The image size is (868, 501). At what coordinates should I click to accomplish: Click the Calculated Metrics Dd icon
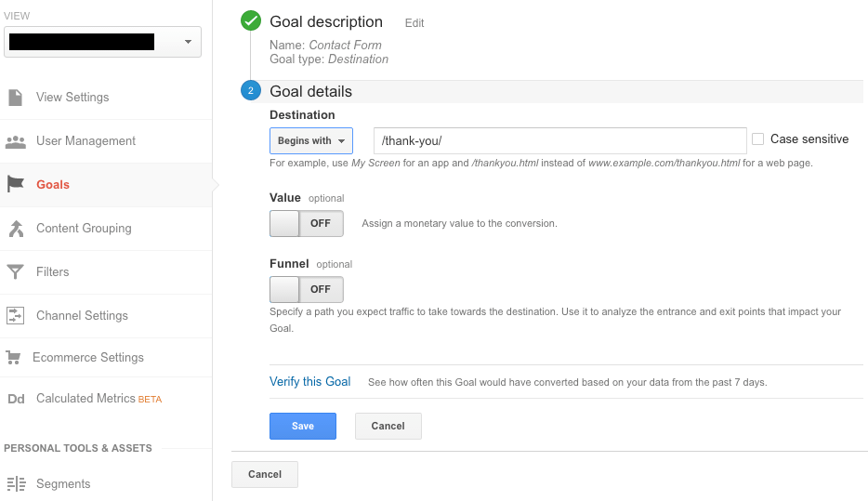pos(16,399)
